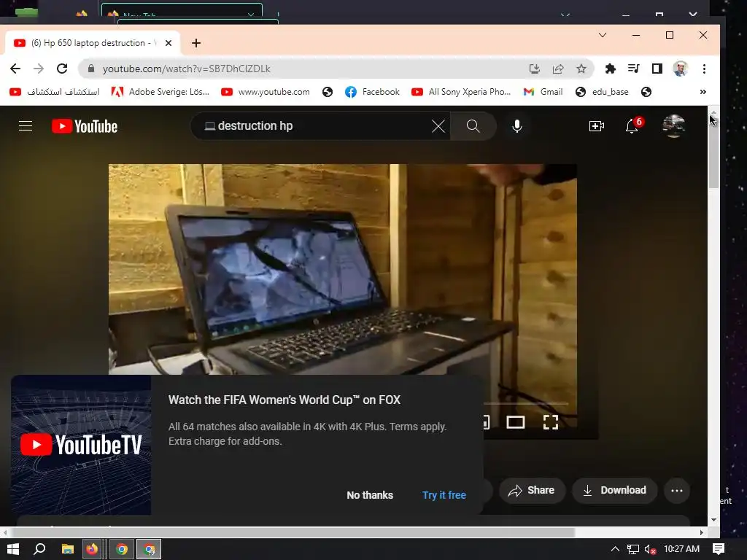Screen dimensions: 747x560
Task: Open network tray icon
Action: [632, 549]
